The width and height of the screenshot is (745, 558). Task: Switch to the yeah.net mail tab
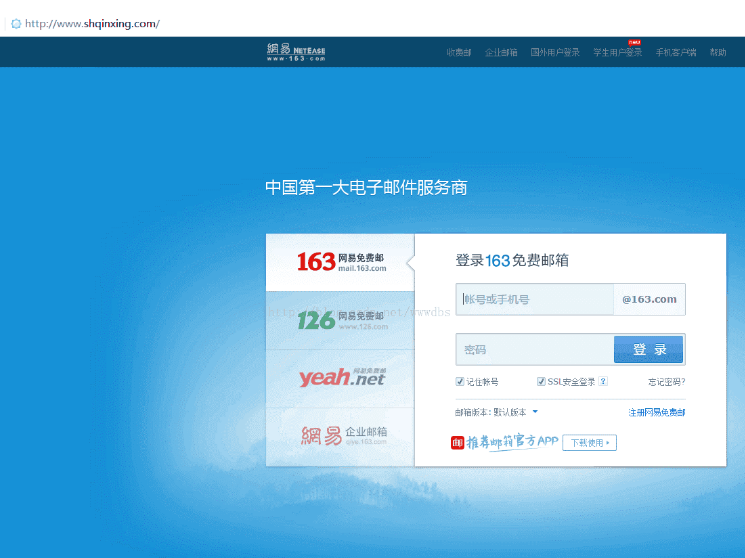pyautogui.click(x=340, y=378)
